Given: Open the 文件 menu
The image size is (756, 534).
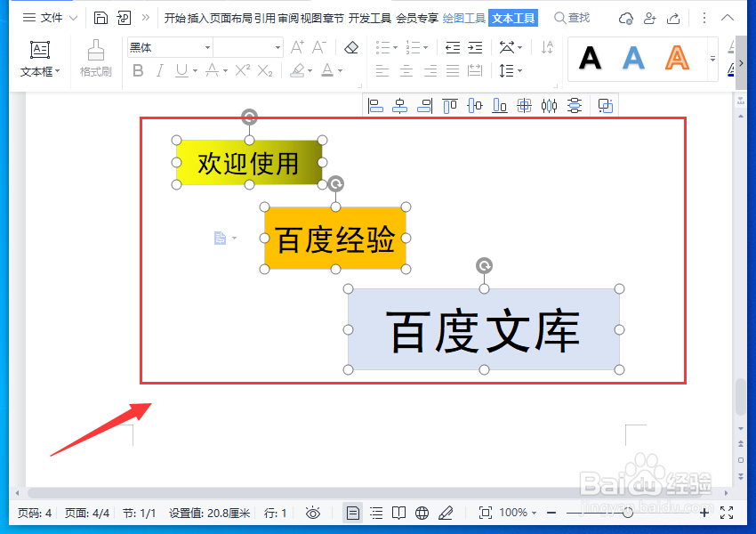Looking at the screenshot, I should (50, 18).
